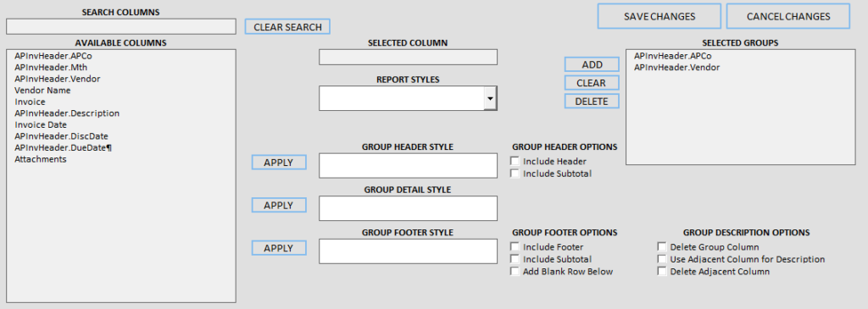
Task: Check Delete Group Column option
Action: pos(662,247)
